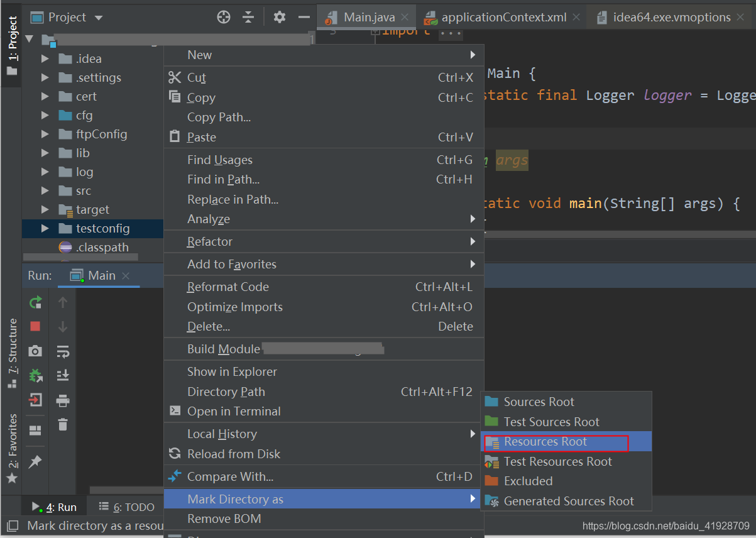Screen dimensions: 756x538
Task: Select opened file with the crosshair target icon
Action: (x=224, y=17)
